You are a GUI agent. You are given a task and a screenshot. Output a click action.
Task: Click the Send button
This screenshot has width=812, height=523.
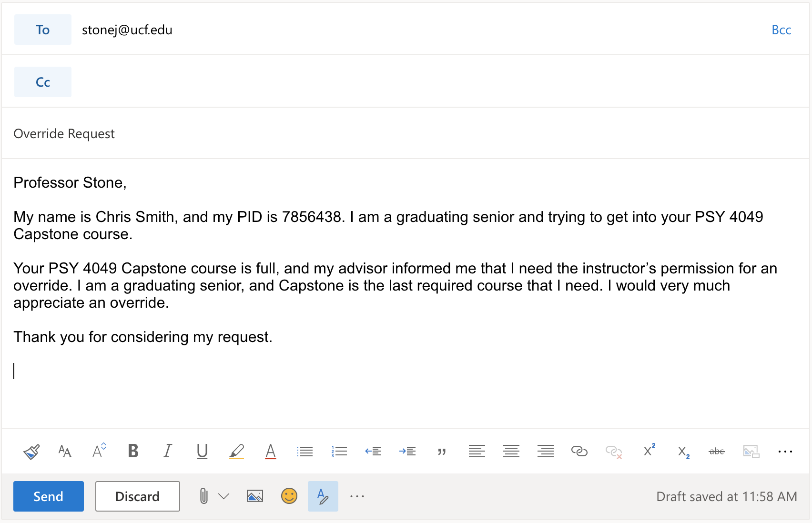pos(49,496)
